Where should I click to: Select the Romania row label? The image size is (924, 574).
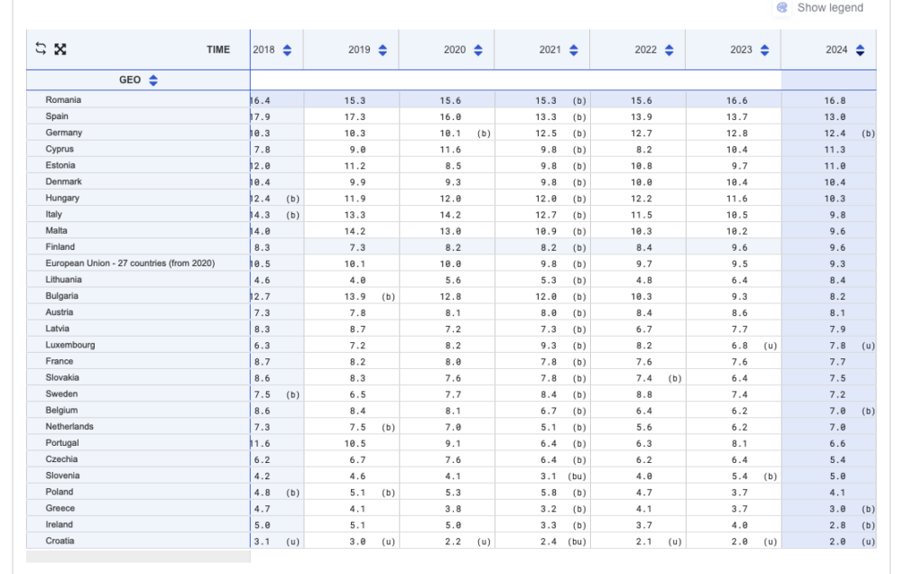pos(63,100)
